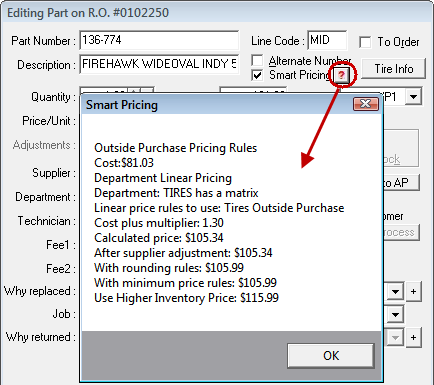Close the Smart Pricing popup window
The height and width of the screenshot is (385, 434).
click(x=366, y=104)
